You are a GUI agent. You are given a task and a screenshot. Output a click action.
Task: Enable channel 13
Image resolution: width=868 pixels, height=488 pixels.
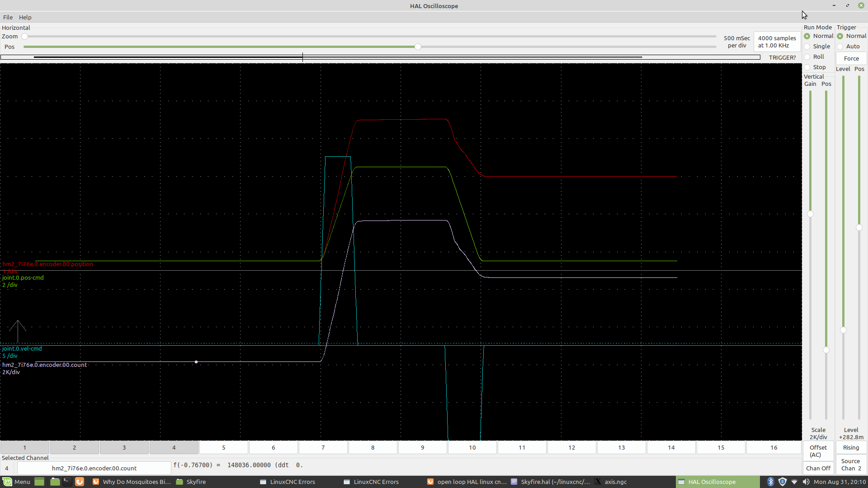coord(622,447)
